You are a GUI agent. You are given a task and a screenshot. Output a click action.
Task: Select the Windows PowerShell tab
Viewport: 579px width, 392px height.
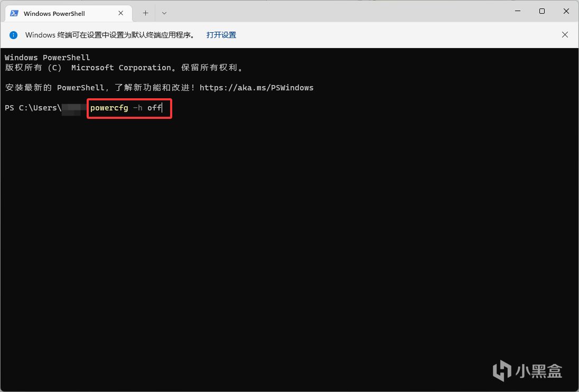click(68, 13)
